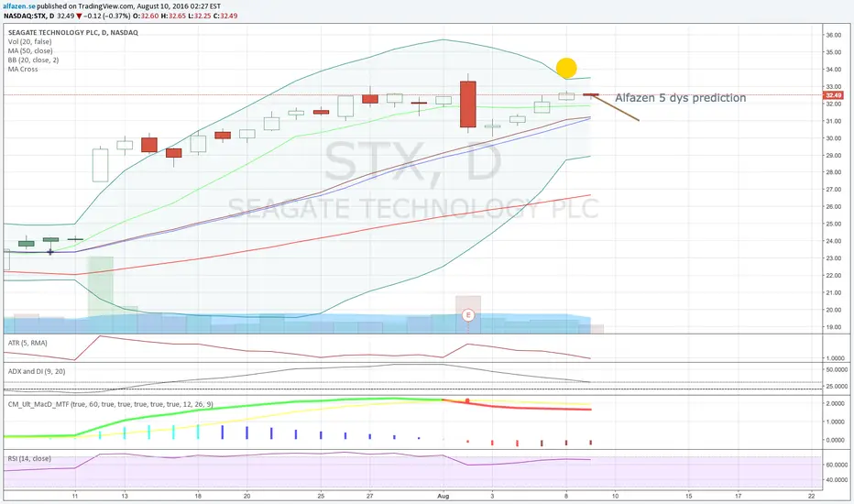
Task: Click the '27' date axis label
Action: (x=370, y=496)
